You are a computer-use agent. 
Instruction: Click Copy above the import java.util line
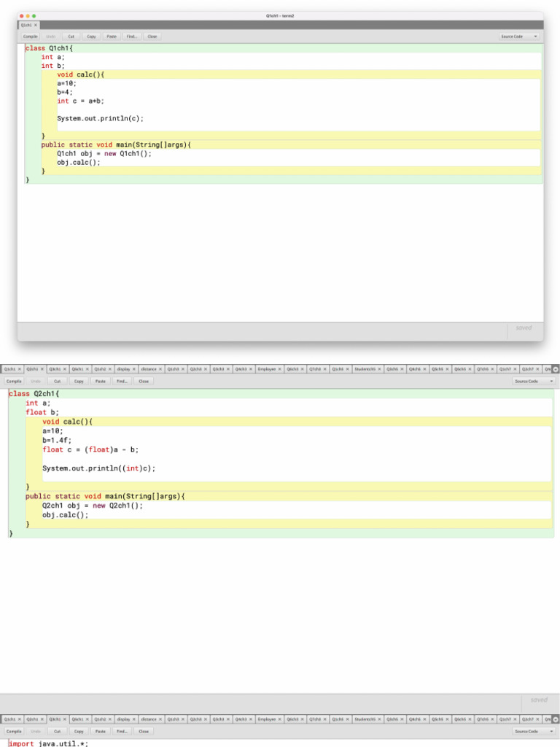click(x=79, y=731)
